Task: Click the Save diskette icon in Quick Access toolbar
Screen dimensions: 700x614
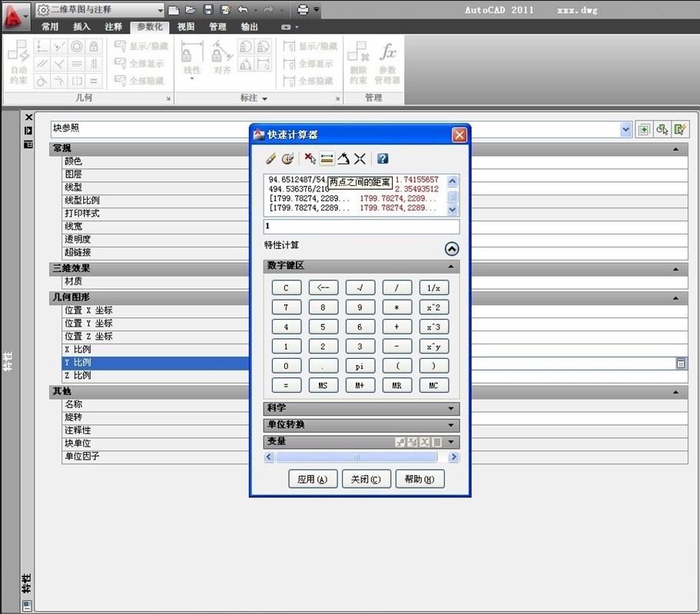Action: pos(208,10)
